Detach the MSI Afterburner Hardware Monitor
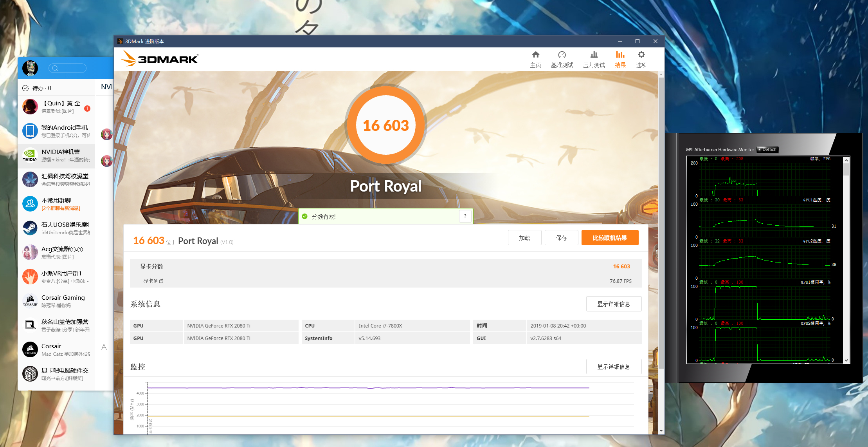Image resolution: width=868 pixels, height=447 pixels. [768, 150]
